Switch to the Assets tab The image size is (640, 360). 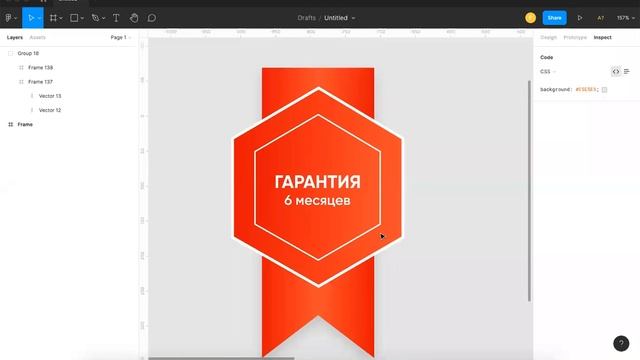point(38,38)
